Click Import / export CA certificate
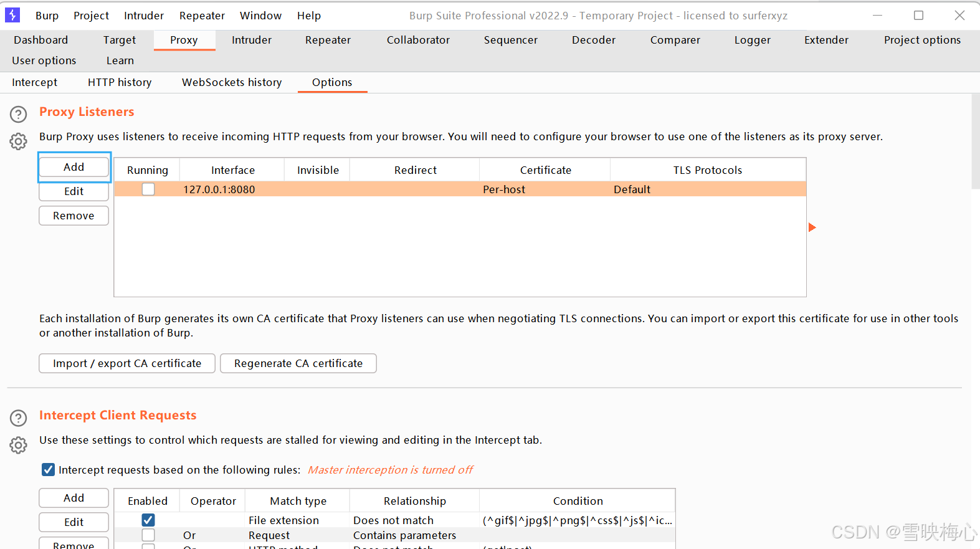 click(x=127, y=363)
